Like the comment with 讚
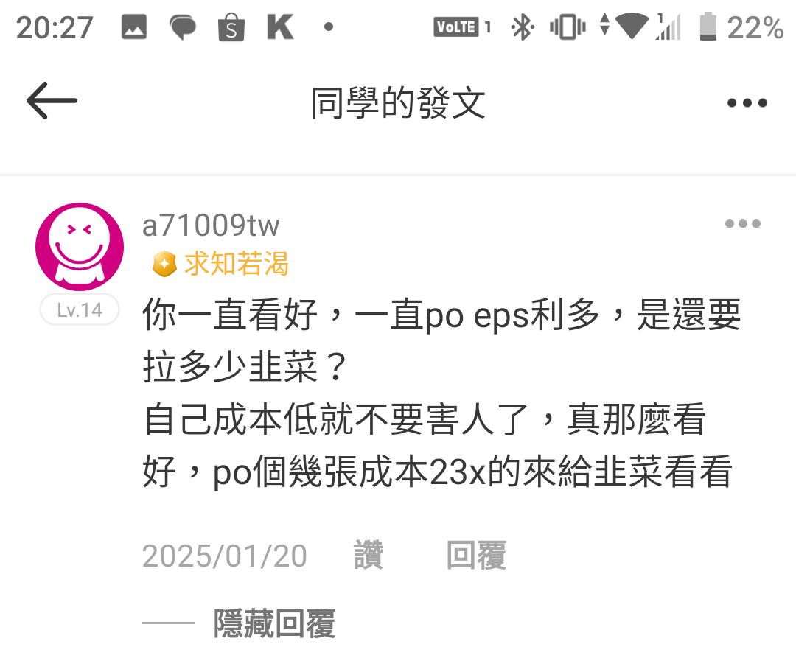The width and height of the screenshot is (796, 672). click(369, 555)
